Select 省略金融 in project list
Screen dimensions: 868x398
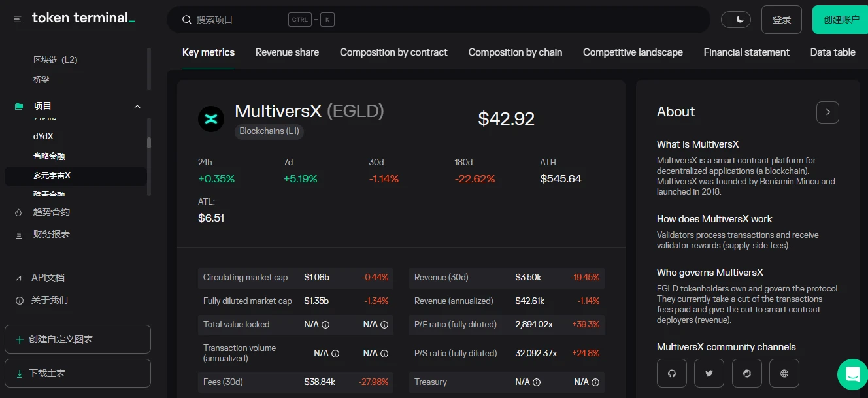pos(49,156)
